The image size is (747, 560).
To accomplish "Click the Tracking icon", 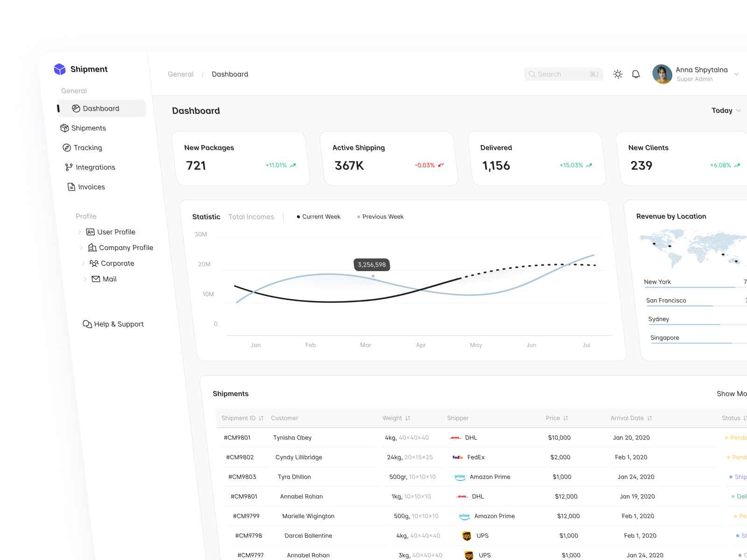I will (x=67, y=147).
